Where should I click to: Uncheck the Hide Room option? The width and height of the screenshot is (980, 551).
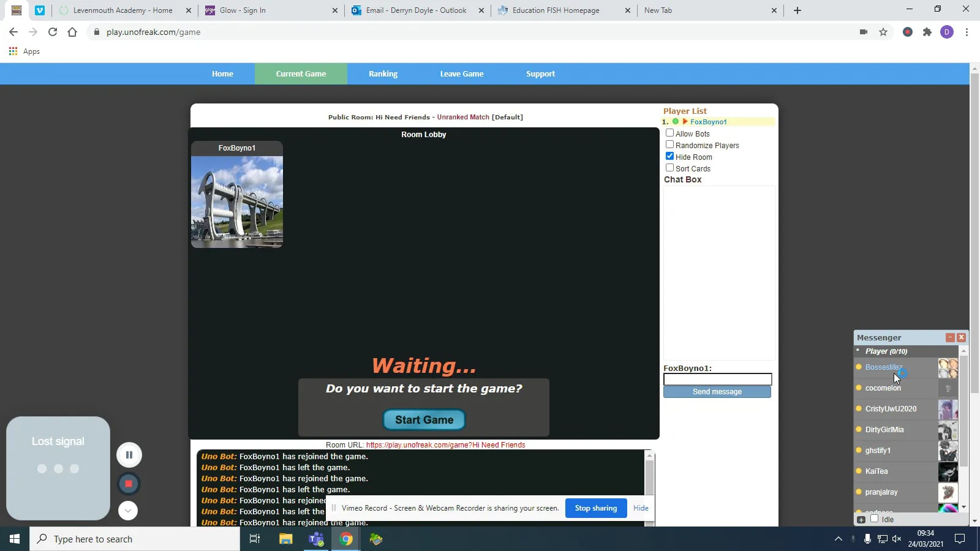pos(670,156)
